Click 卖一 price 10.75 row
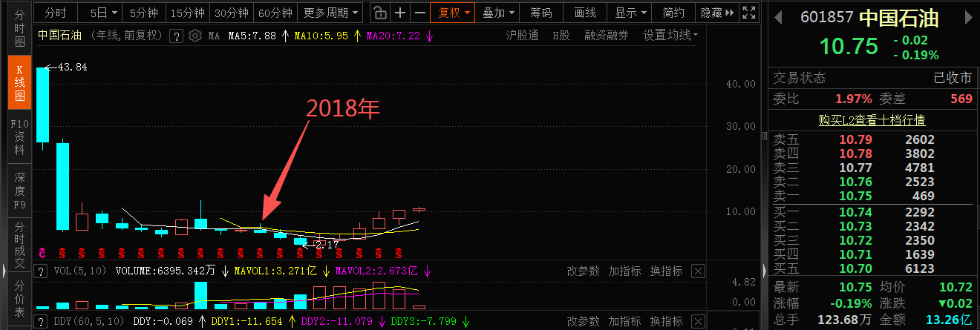Viewport: 980px width, 330px height. point(872,196)
